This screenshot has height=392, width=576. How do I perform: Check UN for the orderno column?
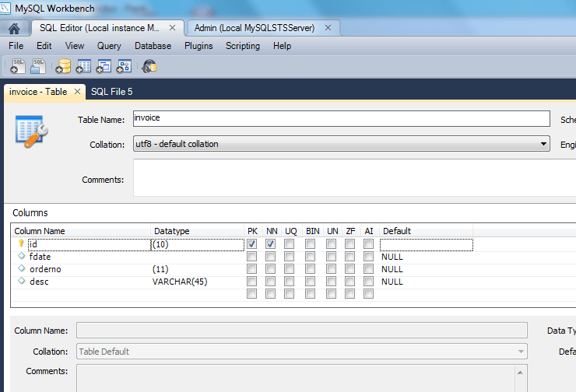tap(331, 269)
